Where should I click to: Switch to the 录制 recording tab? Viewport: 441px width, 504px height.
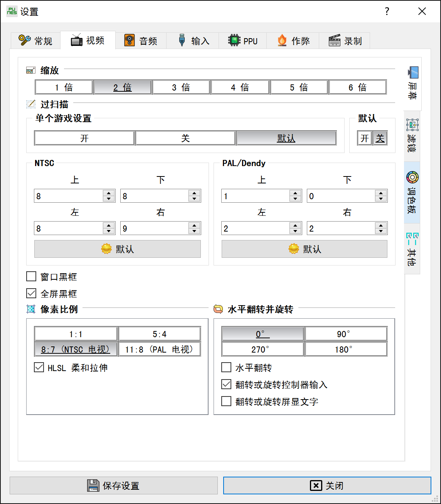pyautogui.click(x=345, y=41)
